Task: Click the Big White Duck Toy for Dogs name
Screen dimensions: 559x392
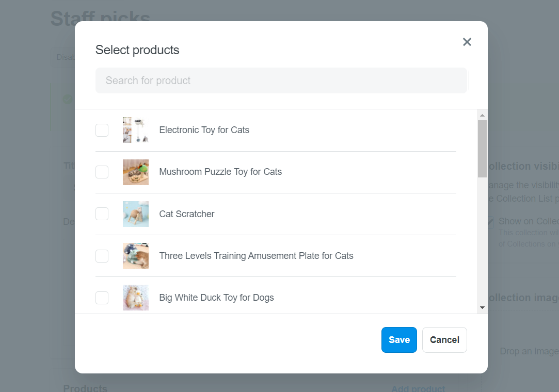Action: click(216, 298)
